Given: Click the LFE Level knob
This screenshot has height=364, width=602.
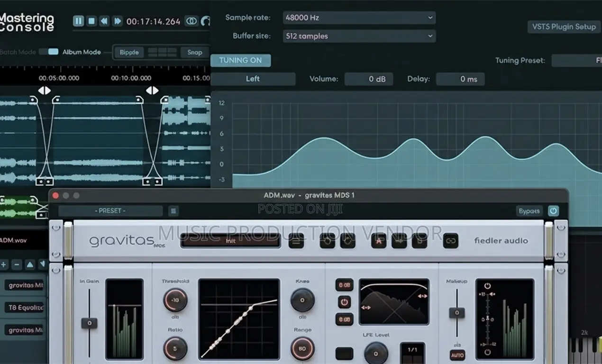Looking at the screenshot, I should tap(376, 353).
